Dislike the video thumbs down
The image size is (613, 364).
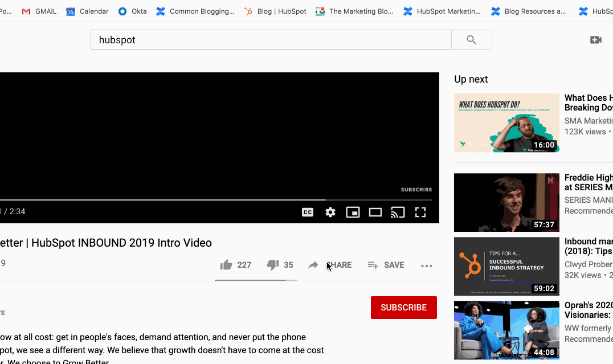tap(273, 265)
